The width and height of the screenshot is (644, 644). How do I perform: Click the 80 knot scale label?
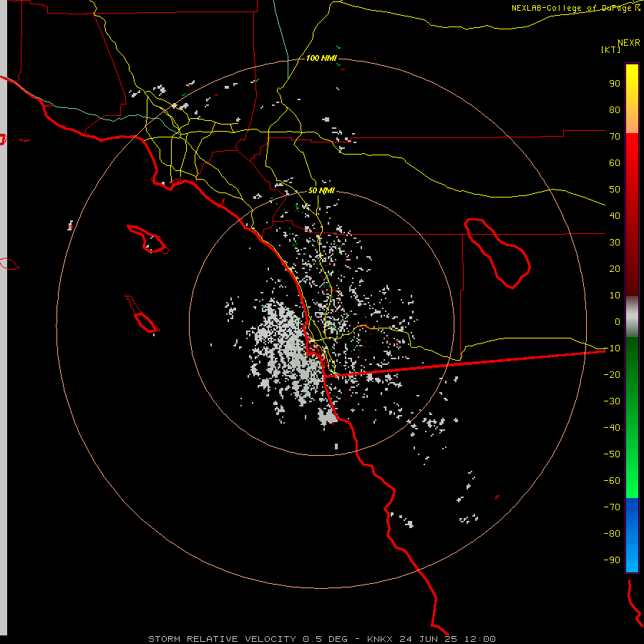click(x=615, y=109)
